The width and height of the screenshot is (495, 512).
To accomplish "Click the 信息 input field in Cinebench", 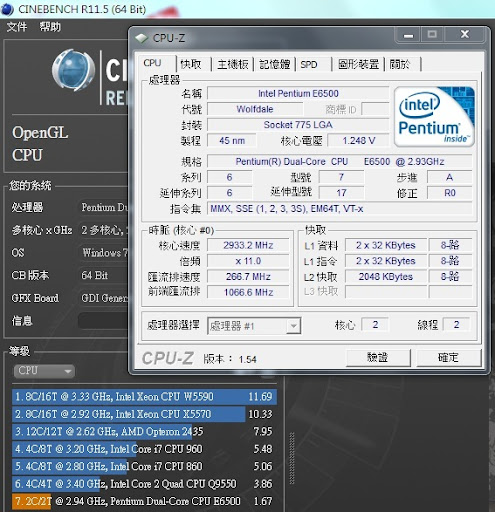I will 103,321.
